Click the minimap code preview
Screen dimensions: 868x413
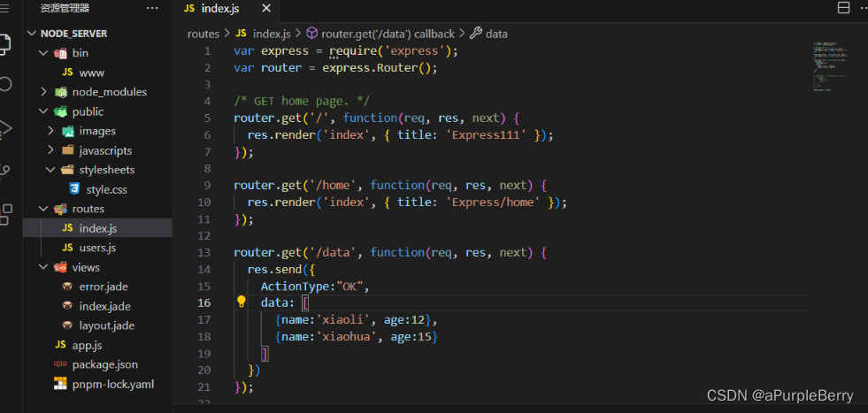tap(830, 66)
